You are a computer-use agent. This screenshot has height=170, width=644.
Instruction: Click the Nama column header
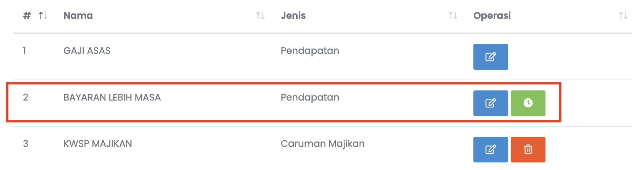pyautogui.click(x=78, y=16)
